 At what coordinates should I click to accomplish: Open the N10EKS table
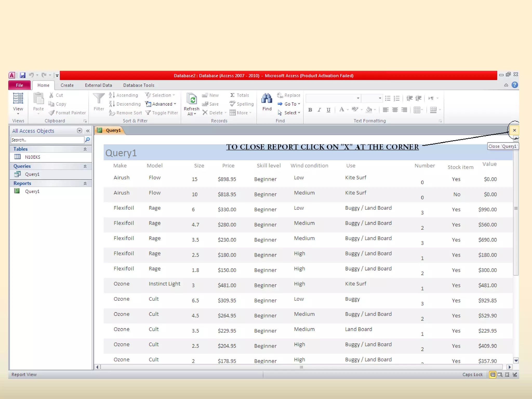32,157
